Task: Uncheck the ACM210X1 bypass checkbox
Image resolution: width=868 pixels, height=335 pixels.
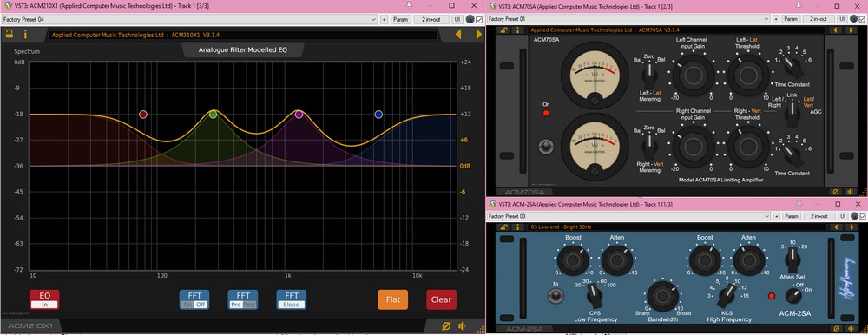Action: 479,19
